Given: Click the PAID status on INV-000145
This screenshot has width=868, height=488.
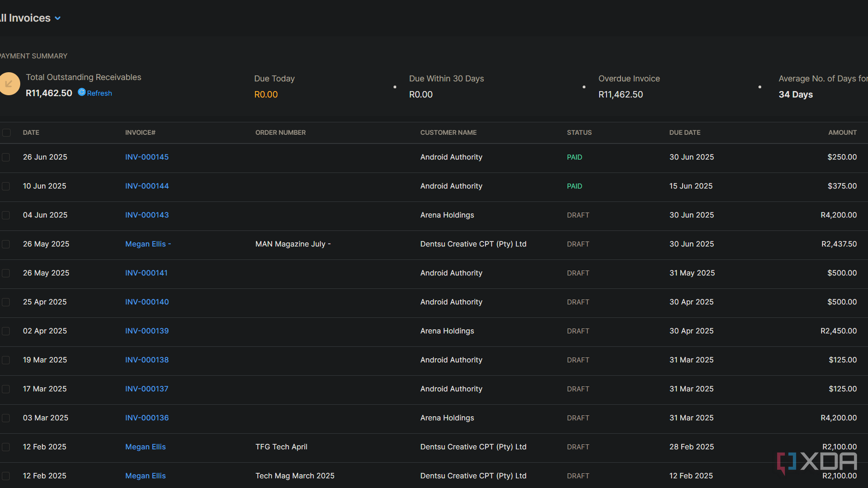Looking at the screenshot, I should pos(574,157).
